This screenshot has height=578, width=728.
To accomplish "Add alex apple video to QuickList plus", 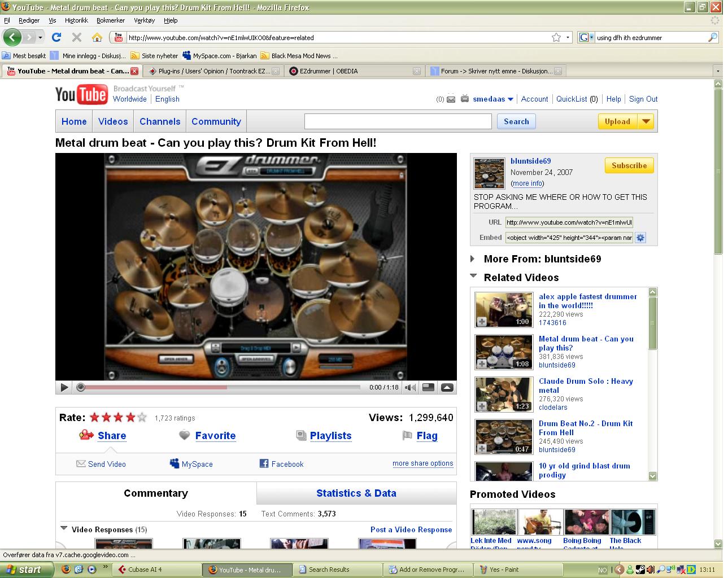I will [482, 322].
